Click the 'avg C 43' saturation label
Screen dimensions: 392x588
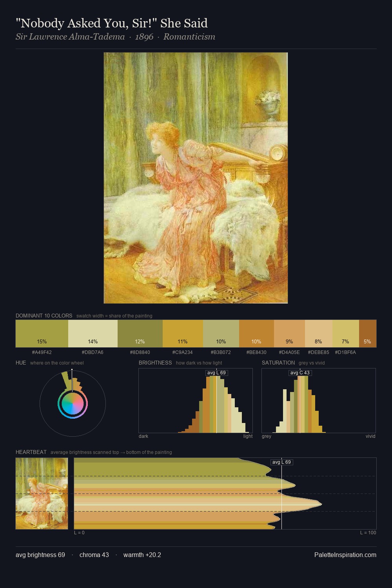[300, 373]
